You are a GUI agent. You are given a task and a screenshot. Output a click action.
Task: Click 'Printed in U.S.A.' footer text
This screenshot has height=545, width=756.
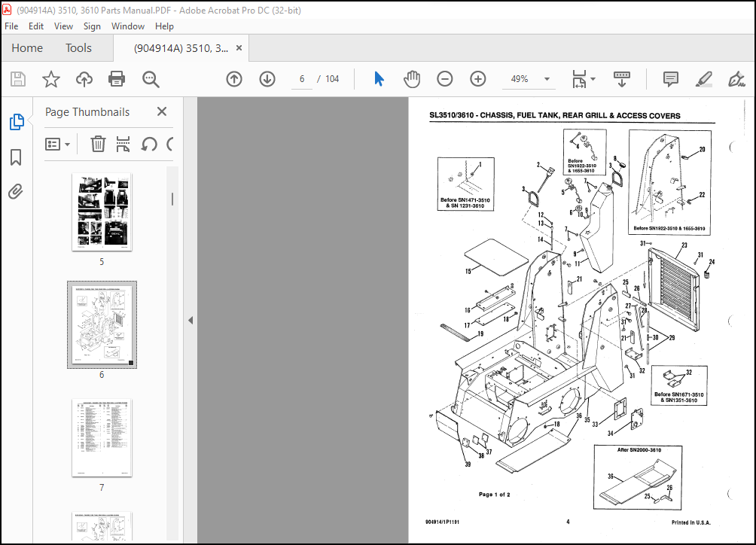point(691,522)
